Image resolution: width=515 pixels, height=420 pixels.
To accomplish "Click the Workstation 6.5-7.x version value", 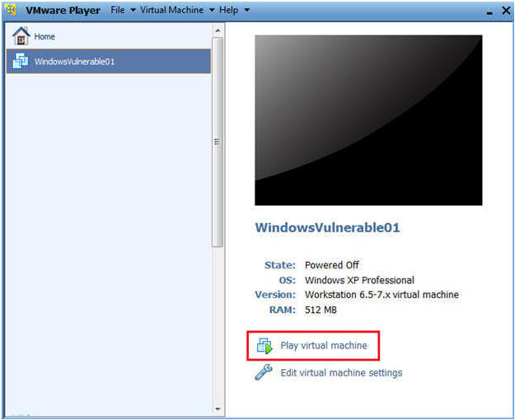I will 382,295.
